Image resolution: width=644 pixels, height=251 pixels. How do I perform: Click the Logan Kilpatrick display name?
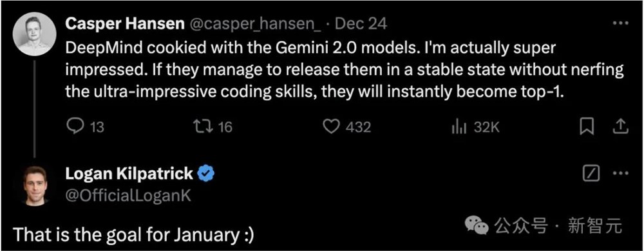click(x=129, y=174)
